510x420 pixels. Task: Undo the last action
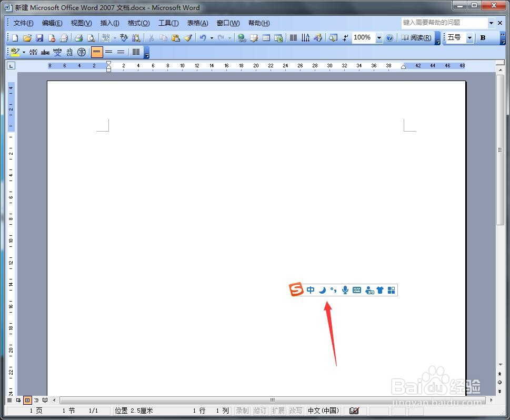(203, 38)
